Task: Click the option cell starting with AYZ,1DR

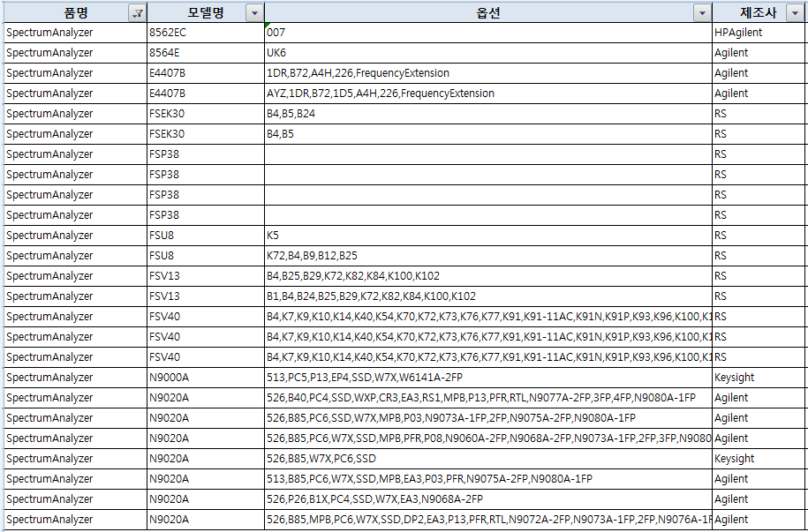Action: pos(487,94)
